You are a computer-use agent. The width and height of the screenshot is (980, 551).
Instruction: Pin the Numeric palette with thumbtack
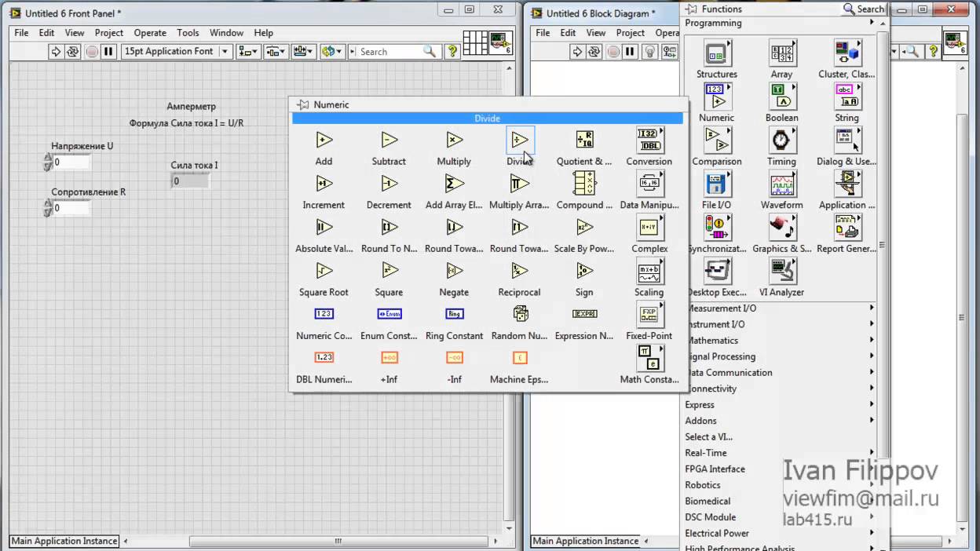click(302, 104)
